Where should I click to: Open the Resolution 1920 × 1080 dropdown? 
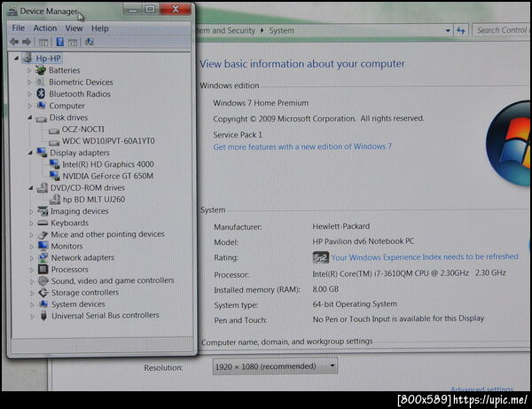click(x=275, y=366)
